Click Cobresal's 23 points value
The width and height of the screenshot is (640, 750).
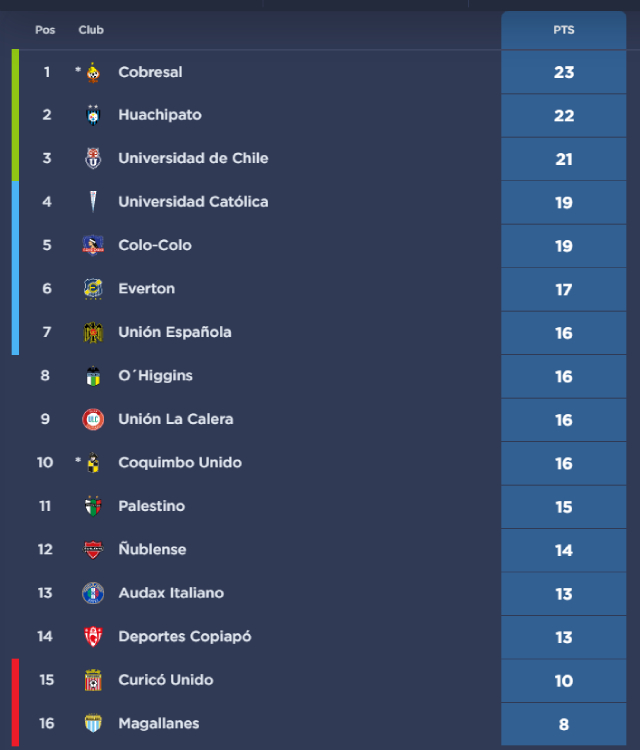(564, 72)
